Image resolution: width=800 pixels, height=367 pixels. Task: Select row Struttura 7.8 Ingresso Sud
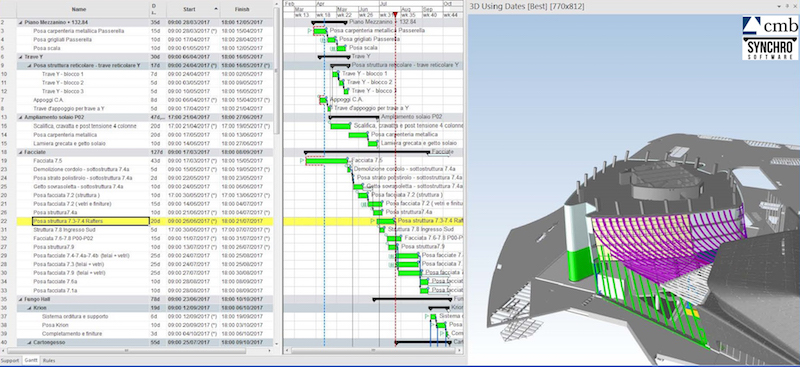137,230
